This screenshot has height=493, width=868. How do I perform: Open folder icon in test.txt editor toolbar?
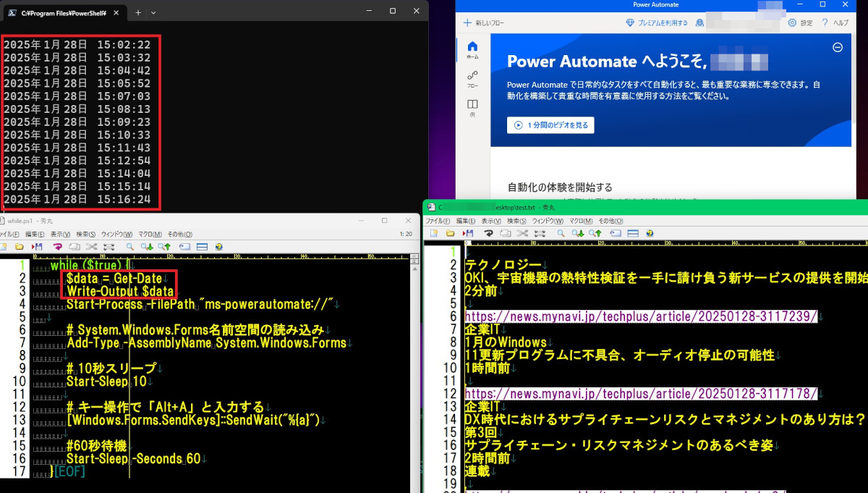[451, 233]
